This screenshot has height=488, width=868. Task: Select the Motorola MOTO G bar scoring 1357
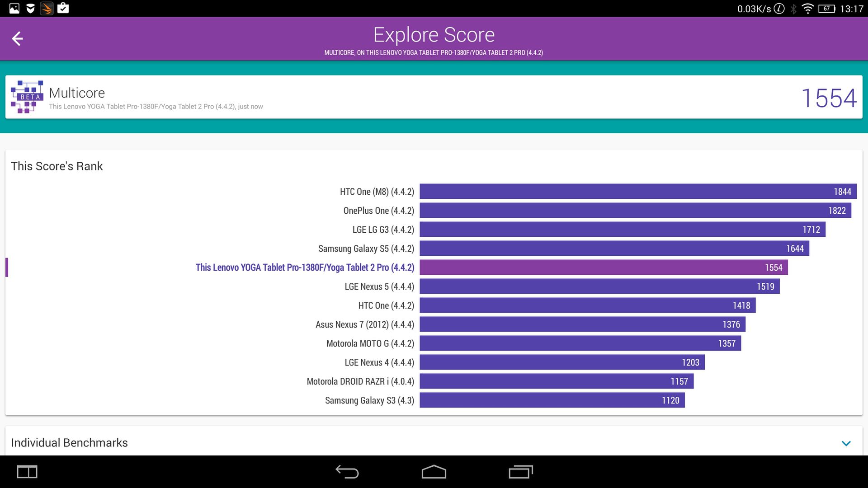point(580,343)
